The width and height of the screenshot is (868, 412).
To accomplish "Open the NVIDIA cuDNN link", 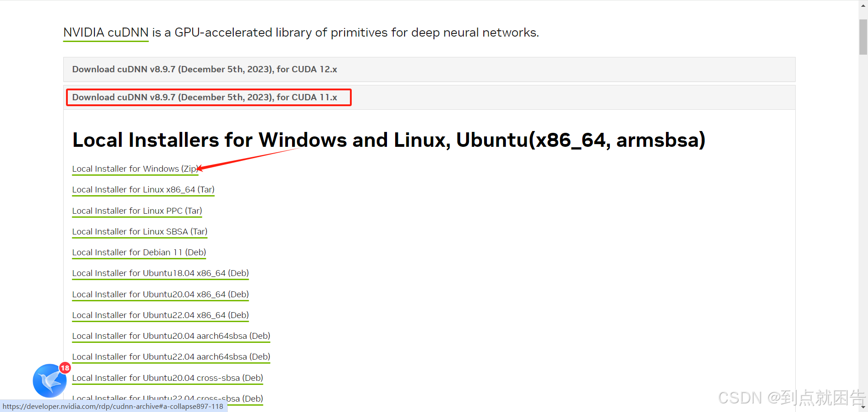I will [x=106, y=33].
